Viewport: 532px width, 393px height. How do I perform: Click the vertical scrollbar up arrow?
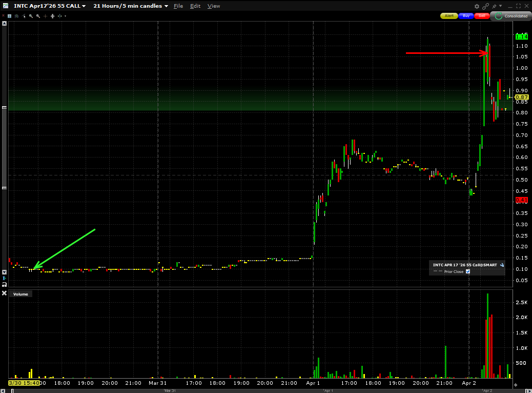4,24
